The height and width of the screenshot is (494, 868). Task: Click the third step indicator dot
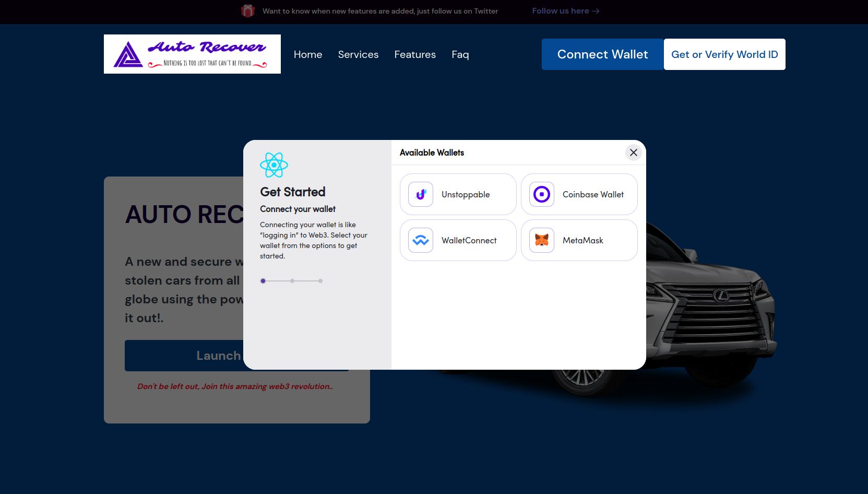coord(320,281)
